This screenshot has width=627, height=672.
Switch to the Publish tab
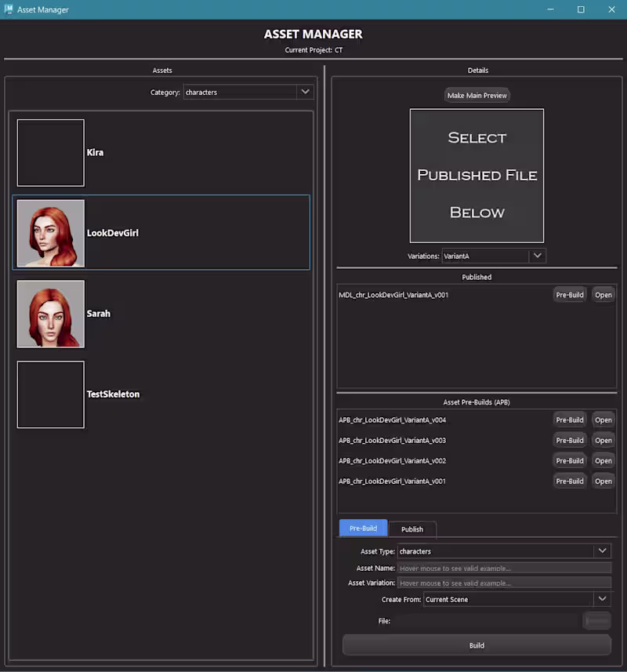(x=412, y=529)
